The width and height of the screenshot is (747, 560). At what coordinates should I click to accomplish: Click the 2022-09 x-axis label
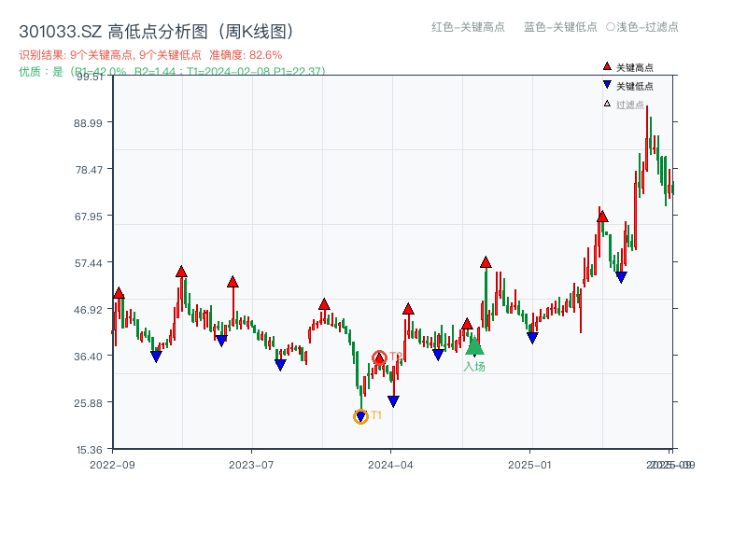click(x=112, y=465)
